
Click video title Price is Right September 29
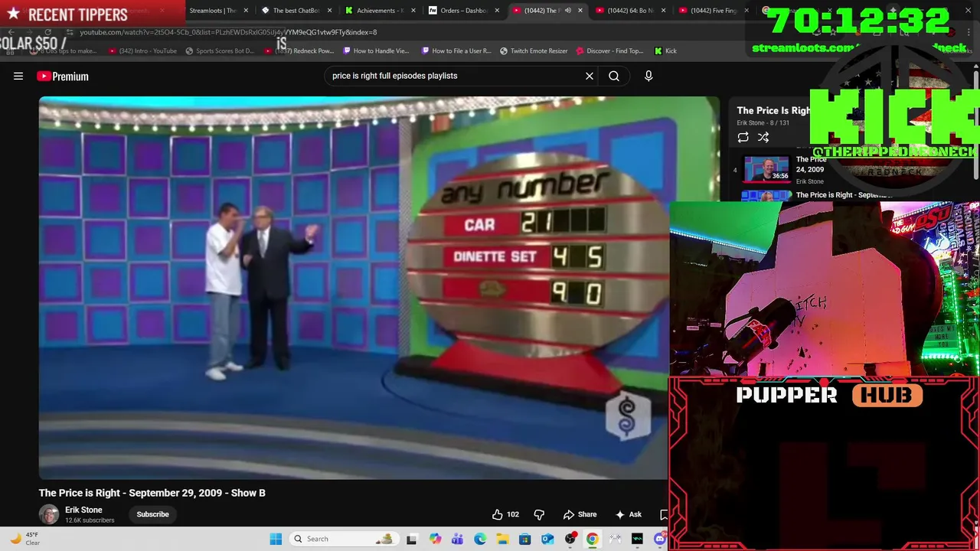click(152, 493)
